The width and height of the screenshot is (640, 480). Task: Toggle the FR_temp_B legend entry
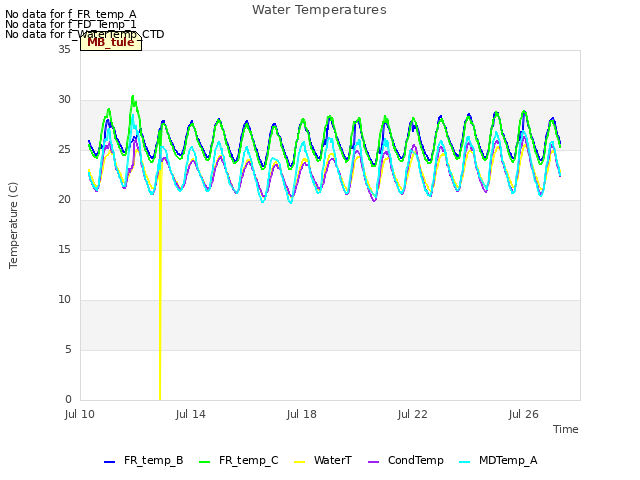[144, 460]
